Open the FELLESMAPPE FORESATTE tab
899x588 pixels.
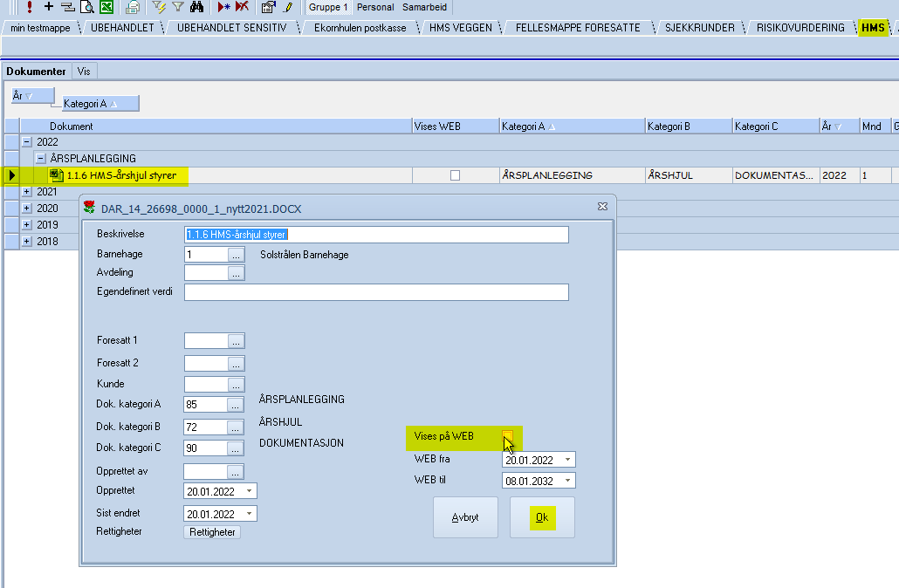578,28
